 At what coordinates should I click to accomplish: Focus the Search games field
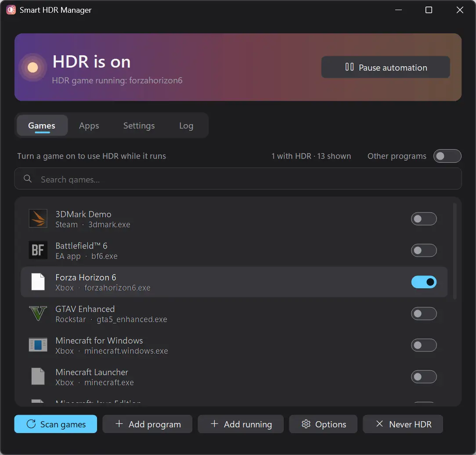click(238, 179)
